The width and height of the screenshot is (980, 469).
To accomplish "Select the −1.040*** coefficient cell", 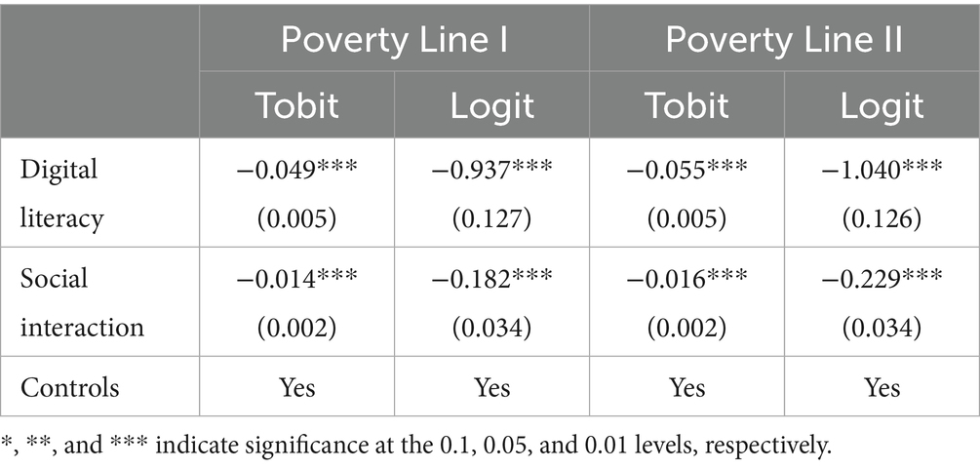I will [882, 171].
